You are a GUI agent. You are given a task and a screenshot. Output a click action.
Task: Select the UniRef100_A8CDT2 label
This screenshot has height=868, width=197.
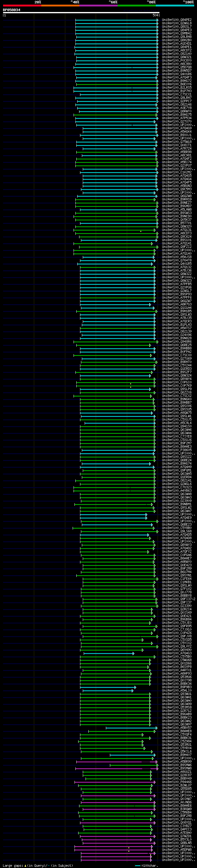click(x=177, y=50)
